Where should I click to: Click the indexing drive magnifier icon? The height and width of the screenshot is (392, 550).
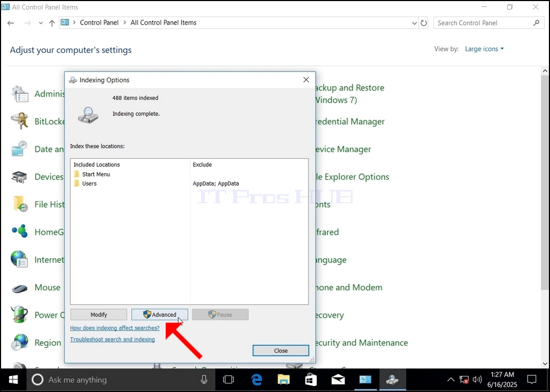coord(88,115)
